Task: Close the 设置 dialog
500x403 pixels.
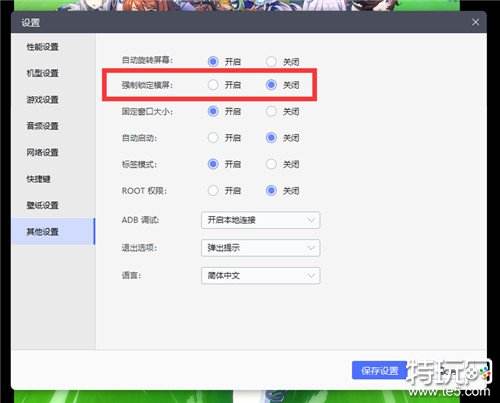Action: [x=475, y=22]
